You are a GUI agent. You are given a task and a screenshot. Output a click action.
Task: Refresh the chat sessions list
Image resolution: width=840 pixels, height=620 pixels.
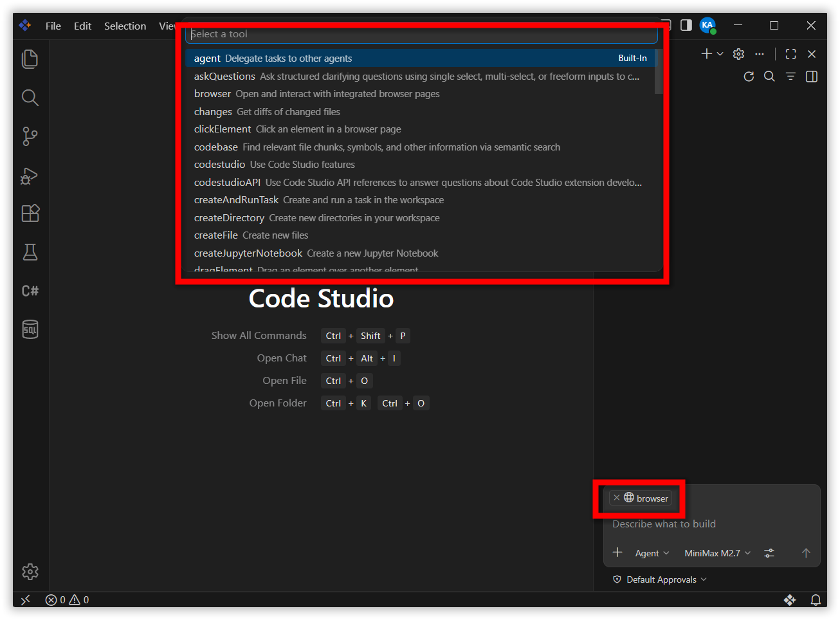(749, 77)
